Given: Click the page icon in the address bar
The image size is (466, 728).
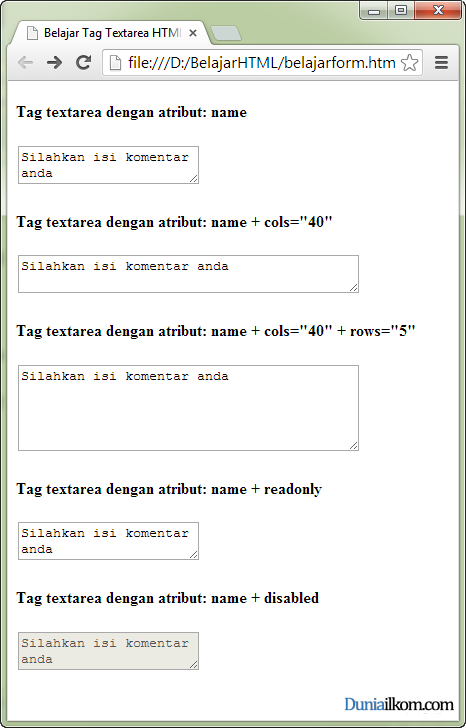Looking at the screenshot, I should coord(115,63).
